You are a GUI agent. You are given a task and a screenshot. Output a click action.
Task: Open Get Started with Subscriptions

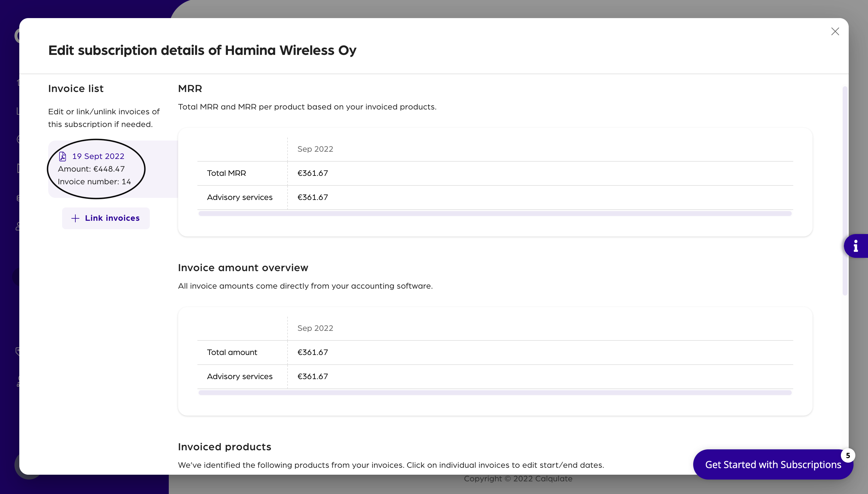point(773,464)
